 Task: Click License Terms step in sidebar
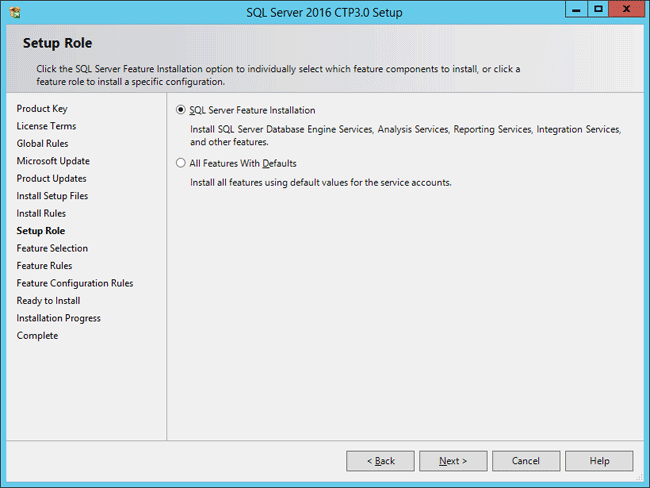[46, 126]
